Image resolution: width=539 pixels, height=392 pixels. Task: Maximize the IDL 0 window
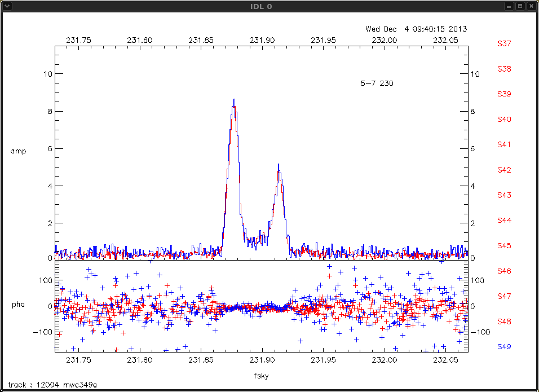(520, 6)
